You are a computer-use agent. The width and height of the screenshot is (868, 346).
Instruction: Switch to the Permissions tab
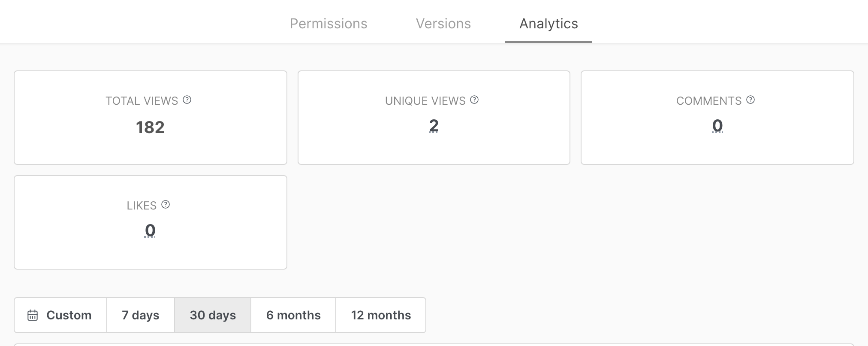coord(329,24)
